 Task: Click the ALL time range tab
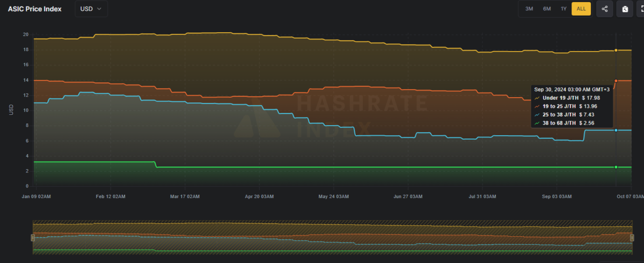(x=581, y=9)
